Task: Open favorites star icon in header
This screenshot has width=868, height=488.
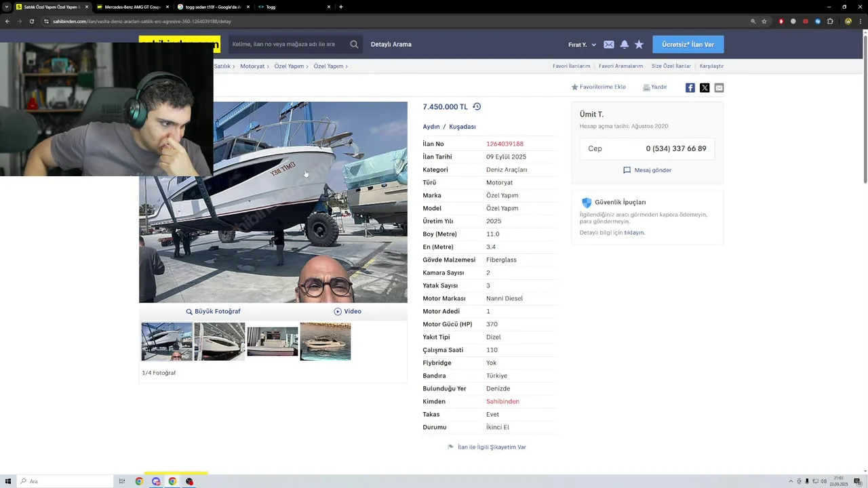Action: click(639, 45)
